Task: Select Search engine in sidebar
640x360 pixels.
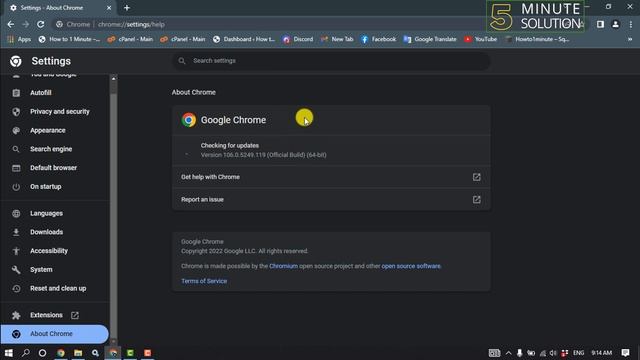Action: [x=51, y=149]
